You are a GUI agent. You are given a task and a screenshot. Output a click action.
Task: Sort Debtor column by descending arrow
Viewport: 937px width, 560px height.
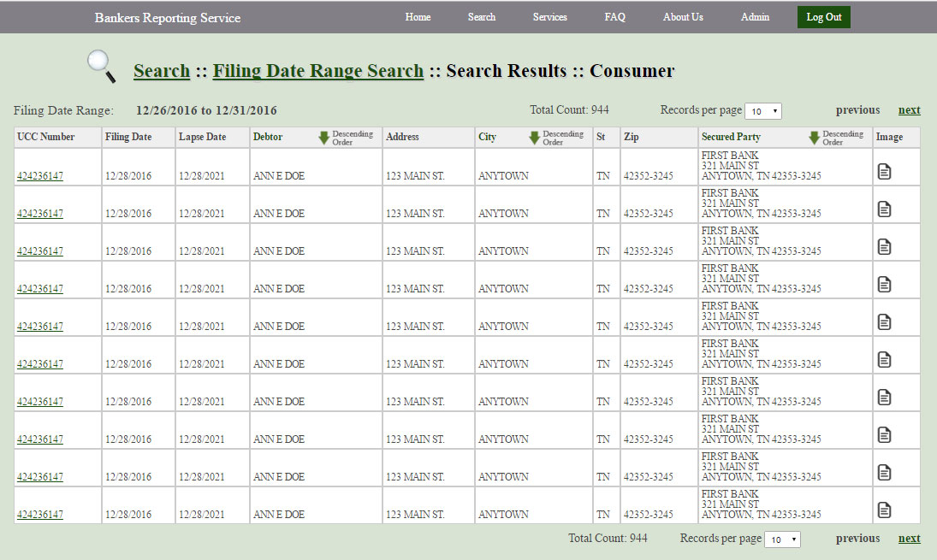point(323,138)
